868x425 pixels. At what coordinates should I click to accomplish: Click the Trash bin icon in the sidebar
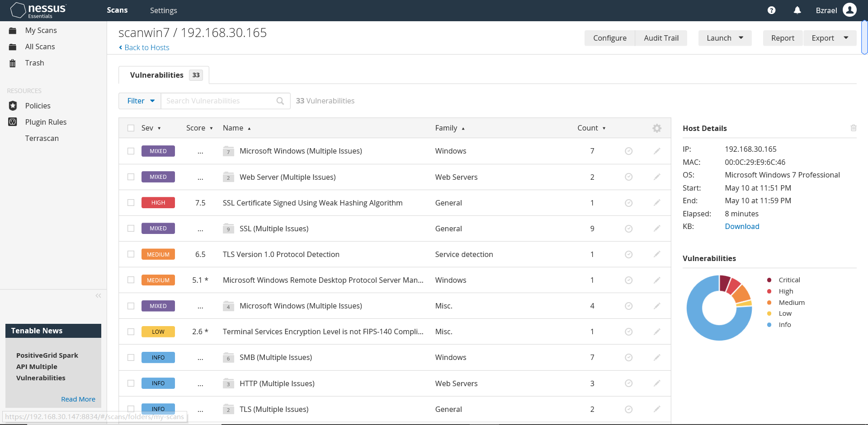(13, 63)
